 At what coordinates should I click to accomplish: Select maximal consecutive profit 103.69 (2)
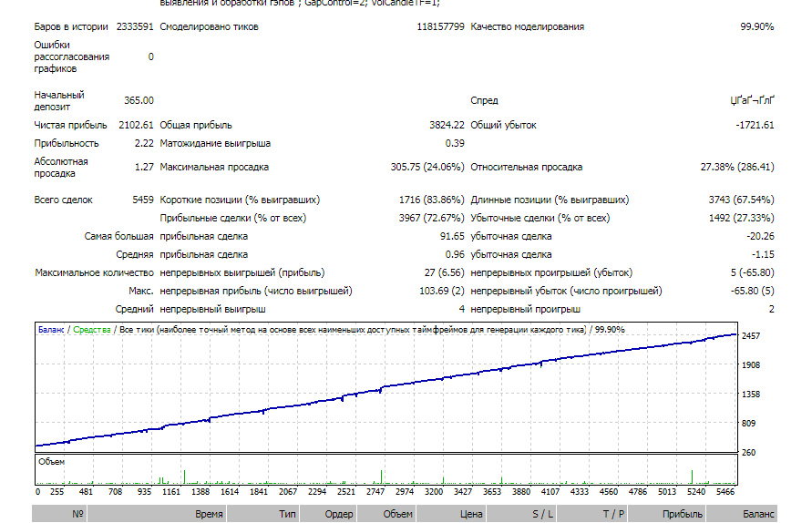pyautogui.click(x=442, y=291)
